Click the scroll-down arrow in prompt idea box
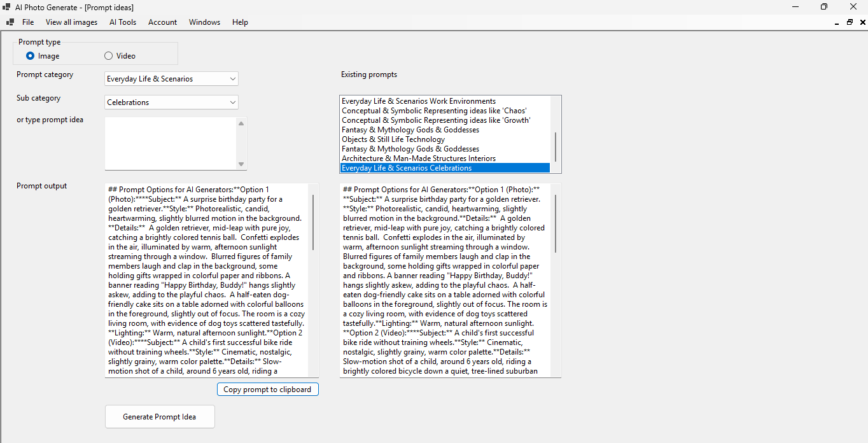 click(x=241, y=164)
